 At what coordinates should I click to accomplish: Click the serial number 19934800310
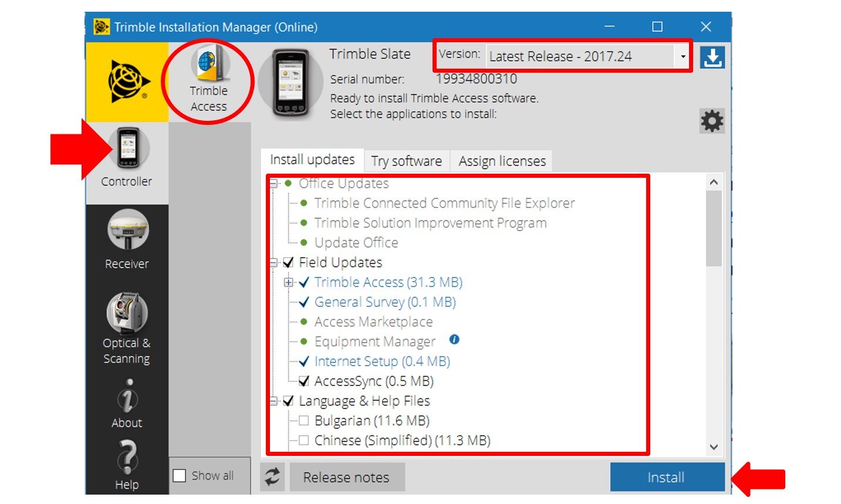(477, 79)
